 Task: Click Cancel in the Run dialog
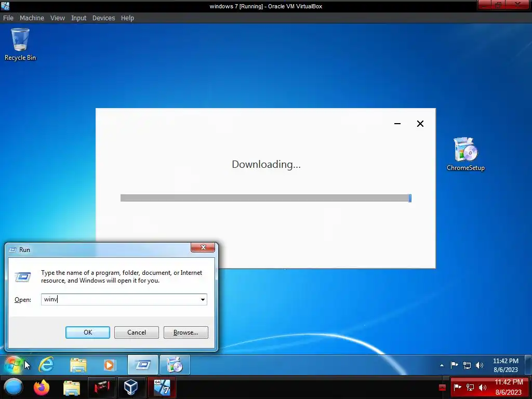(x=137, y=332)
